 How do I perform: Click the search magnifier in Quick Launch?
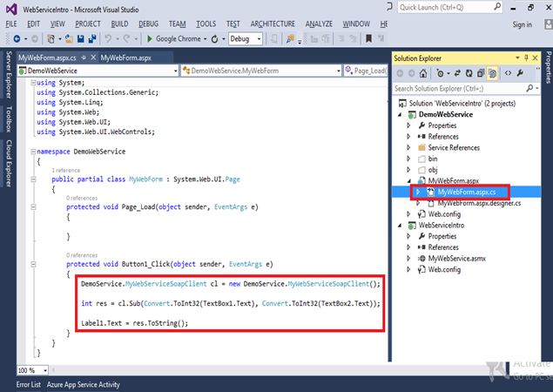tap(497, 7)
